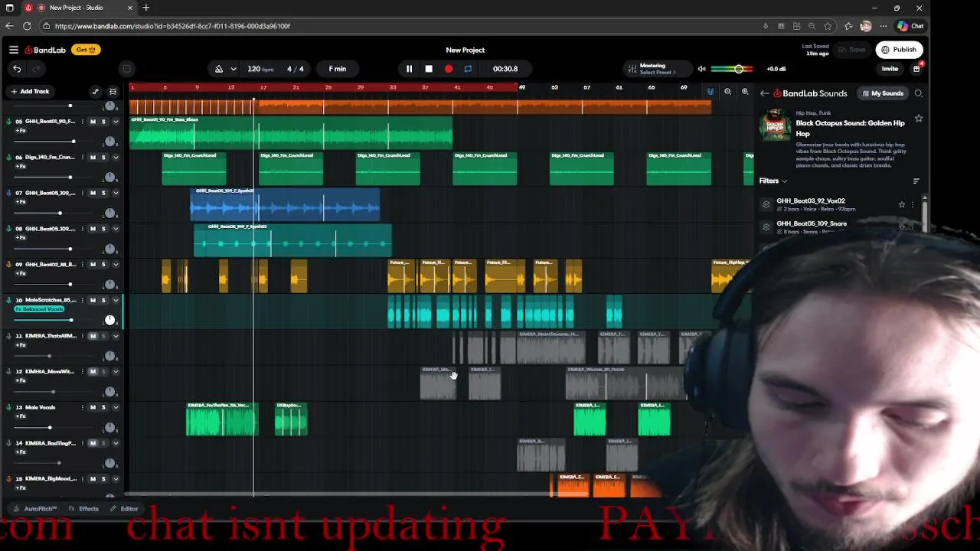Expand track 05 options chevron
The width and height of the screenshot is (980, 551).
click(x=116, y=122)
